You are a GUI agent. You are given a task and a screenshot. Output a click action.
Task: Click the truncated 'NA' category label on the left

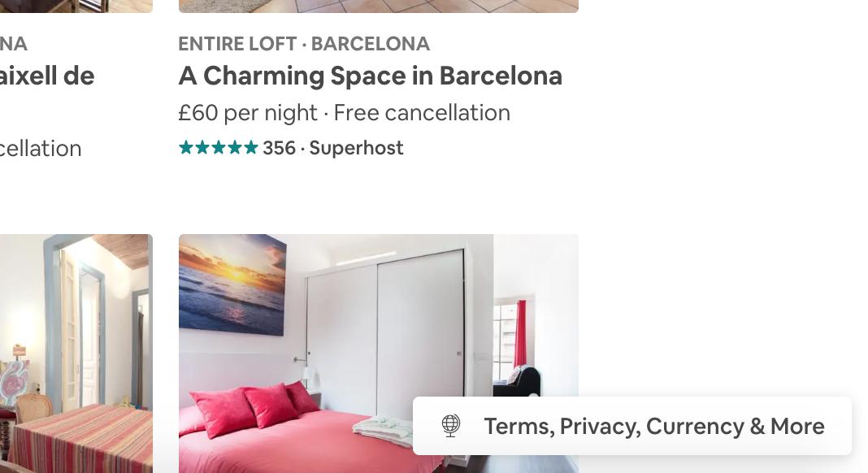[x=13, y=44]
